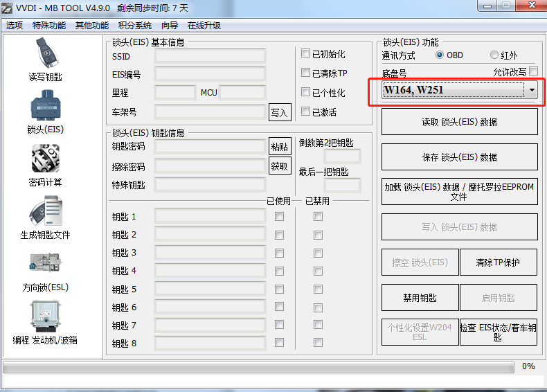547x392 pixels.
Task: Open the 向导 menu
Action: click(170, 26)
